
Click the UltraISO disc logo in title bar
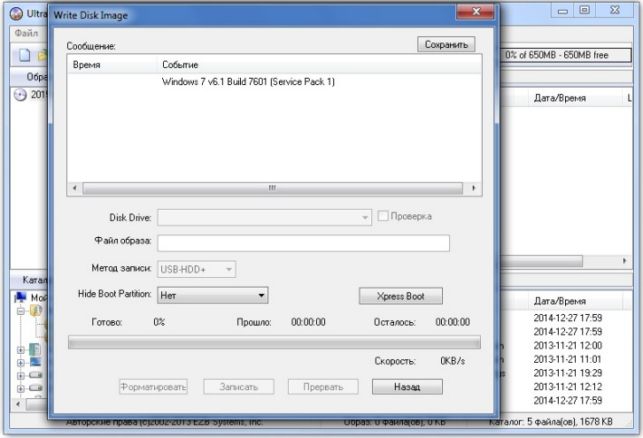pos(16,14)
